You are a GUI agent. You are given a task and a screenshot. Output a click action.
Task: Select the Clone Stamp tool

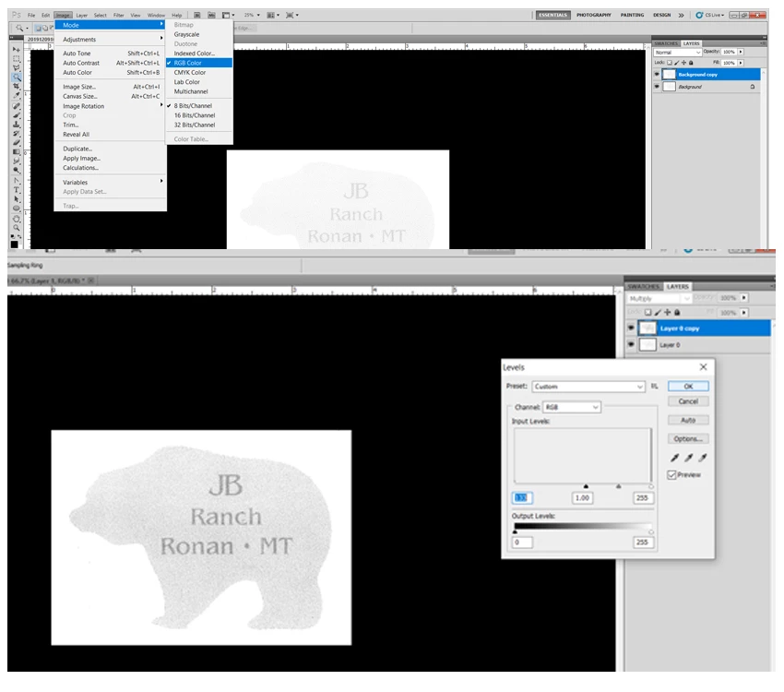tap(17, 124)
